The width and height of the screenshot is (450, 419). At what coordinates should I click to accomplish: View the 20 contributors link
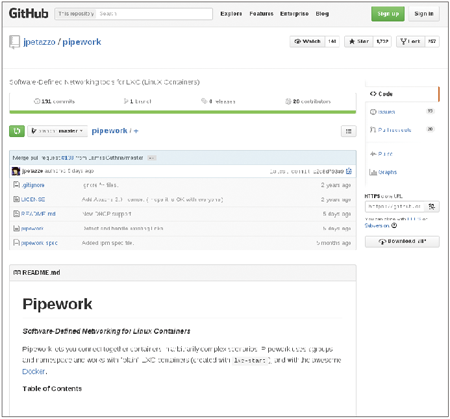point(308,101)
